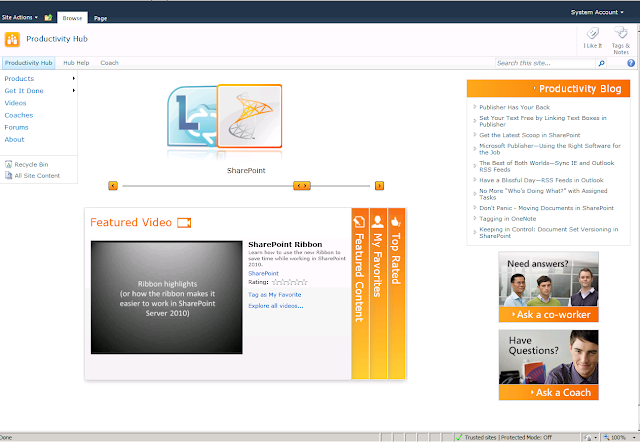Open the Tags & Notes icon
Screen dimensions: 640x442
click(x=621, y=33)
